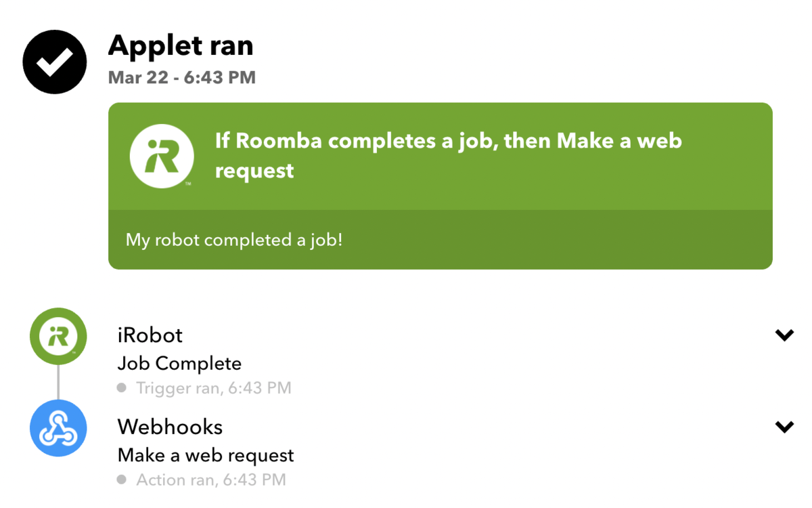Click the grey dot beside Trigger ran
This screenshot has width=812, height=508.
point(121,388)
